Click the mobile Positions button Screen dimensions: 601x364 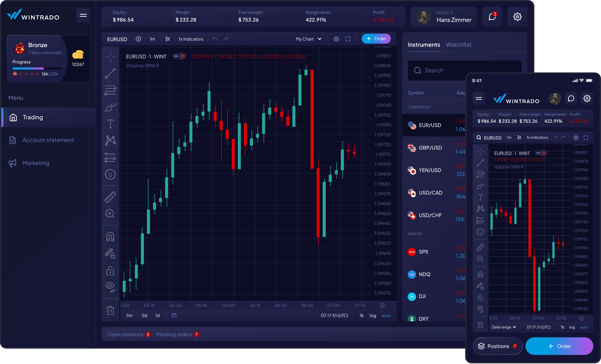498,346
